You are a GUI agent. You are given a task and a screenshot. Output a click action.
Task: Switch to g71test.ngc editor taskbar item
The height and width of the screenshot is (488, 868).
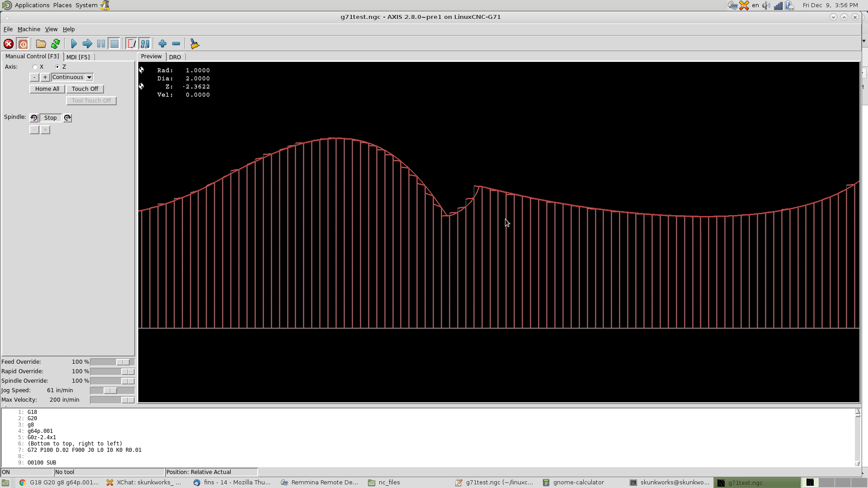(494, 483)
